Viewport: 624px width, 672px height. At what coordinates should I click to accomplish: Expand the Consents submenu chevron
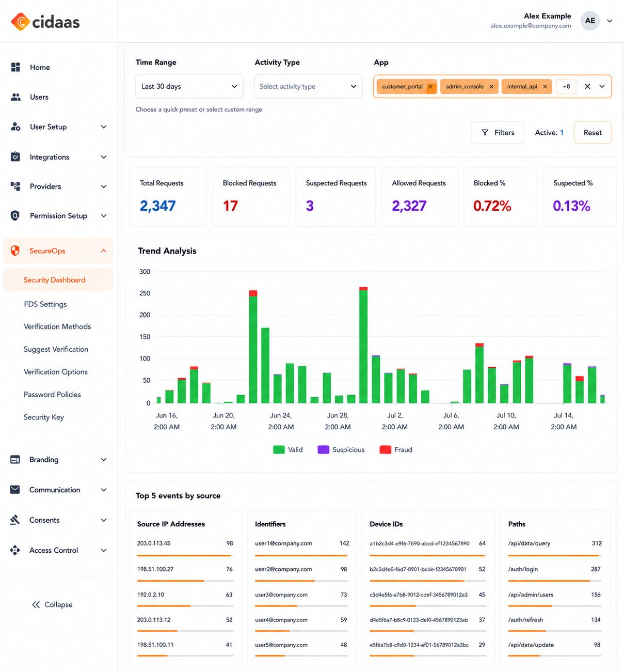tap(104, 520)
